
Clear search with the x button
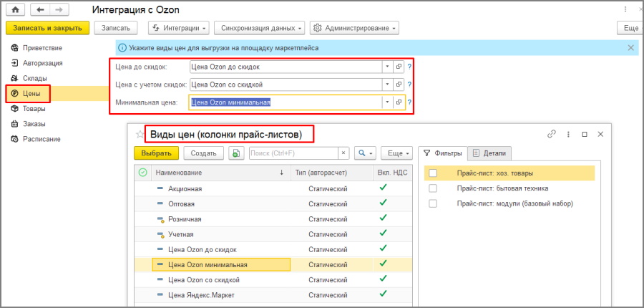343,153
